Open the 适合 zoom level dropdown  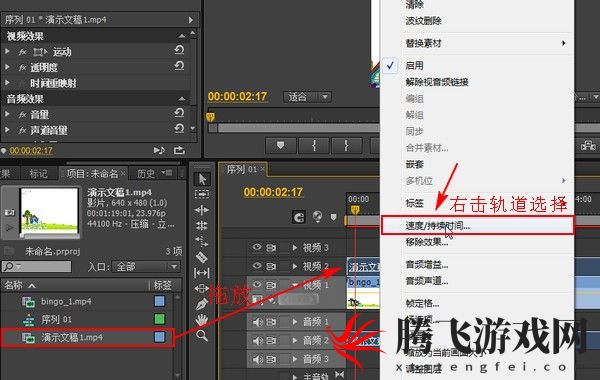(307, 97)
